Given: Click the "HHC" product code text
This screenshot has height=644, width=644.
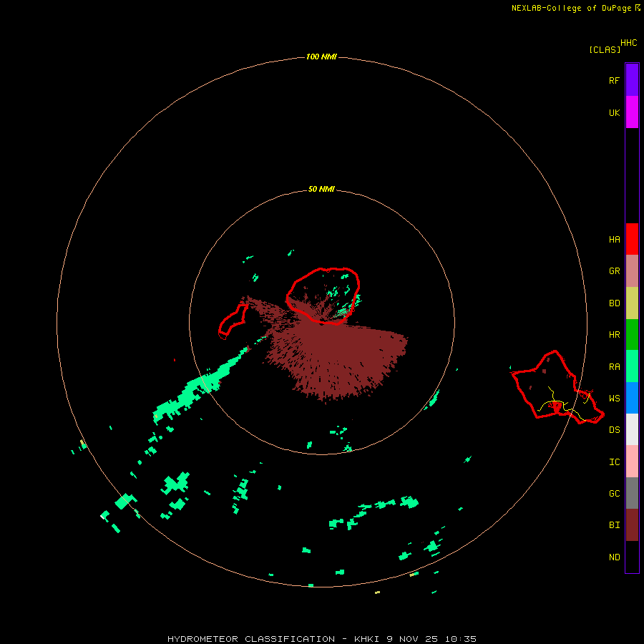Looking at the screenshot, I should [629, 43].
